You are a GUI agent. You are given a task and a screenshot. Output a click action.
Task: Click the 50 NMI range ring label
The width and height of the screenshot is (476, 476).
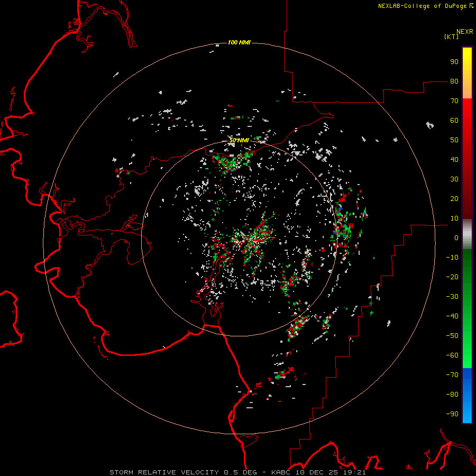pos(239,140)
